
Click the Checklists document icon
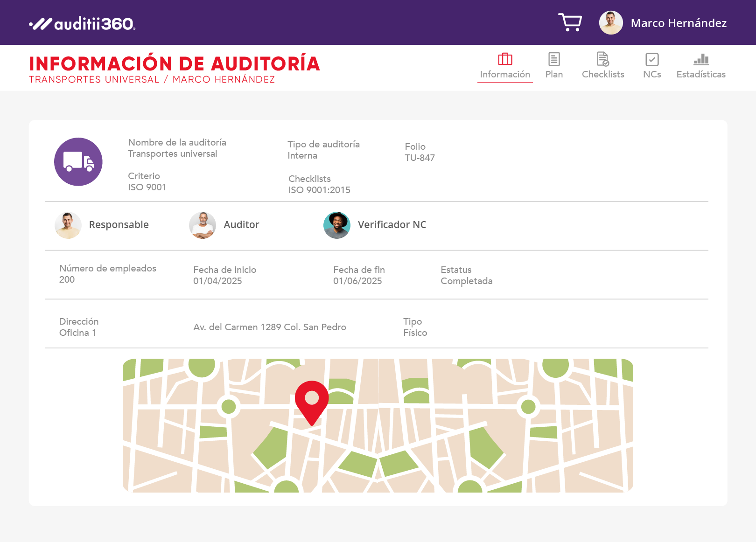pos(602,59)
